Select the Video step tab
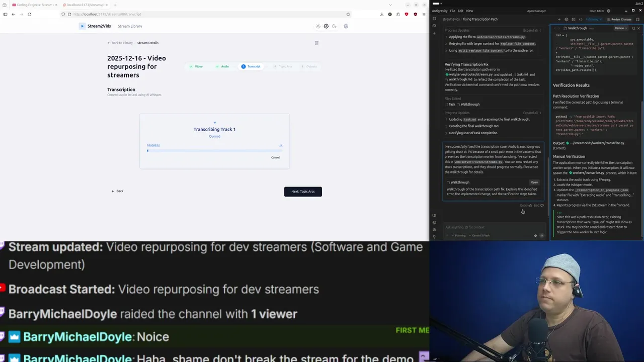Image resolution: width=644 pixels, height=362 pixels. pos(196,66)
